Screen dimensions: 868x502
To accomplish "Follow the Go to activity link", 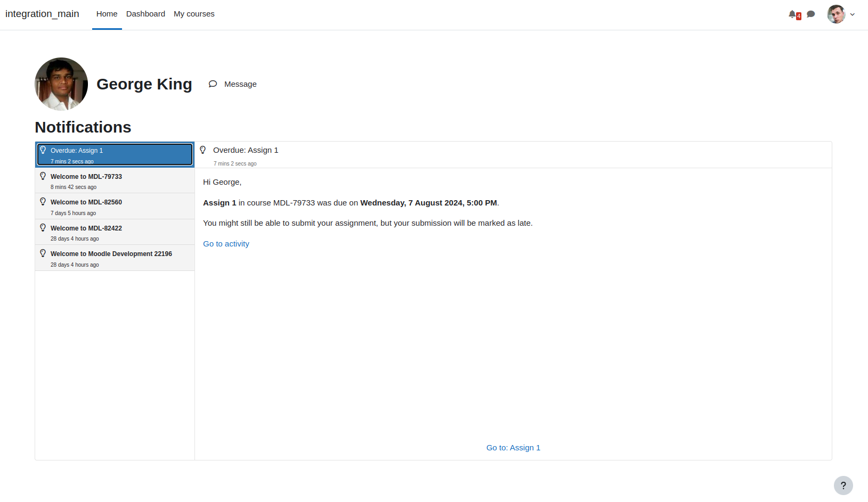I will click(x=226, y=244).
